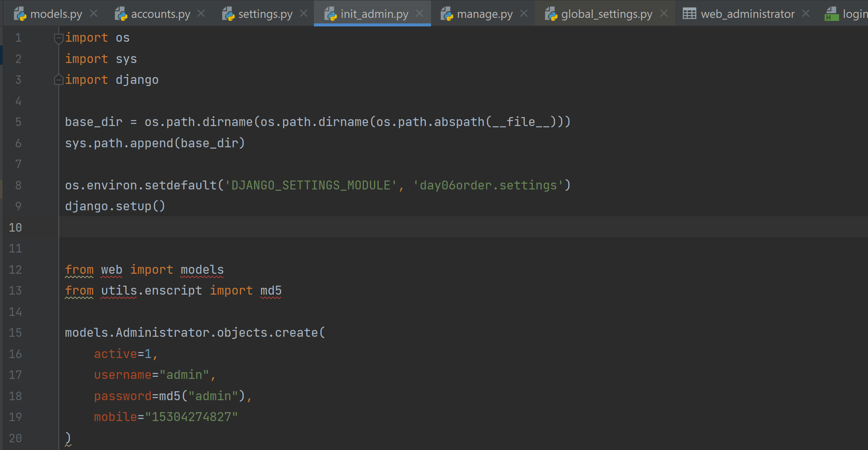Close the manage.py tab
868x450 pixels.
pyautogui.click(x=524, y=14)
